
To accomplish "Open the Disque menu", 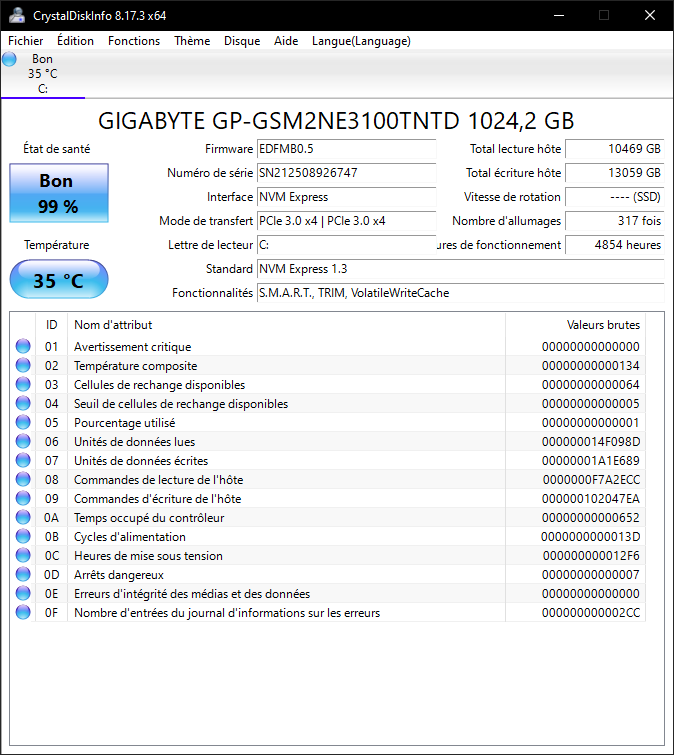I will pyautogui.click(x=242, y=41).
